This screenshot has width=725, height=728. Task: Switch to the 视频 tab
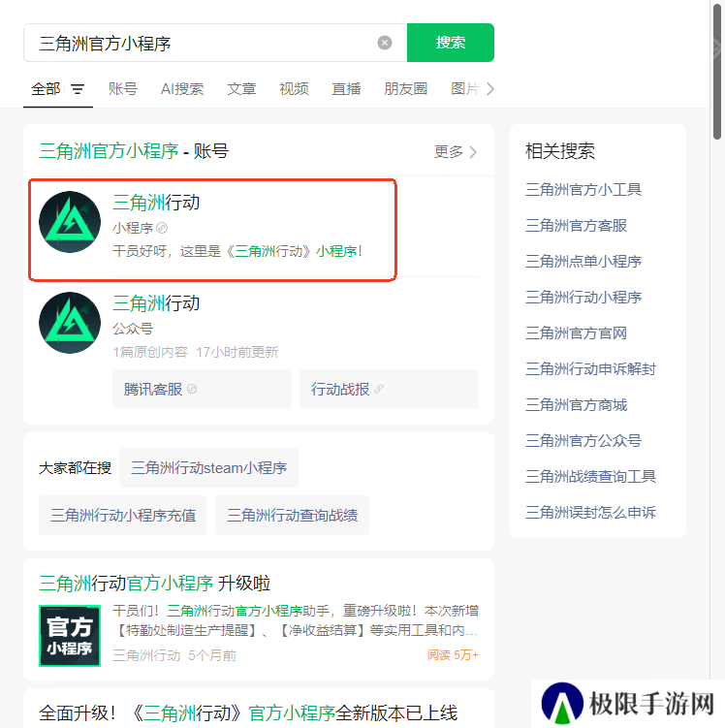click(x=294, y=88)
